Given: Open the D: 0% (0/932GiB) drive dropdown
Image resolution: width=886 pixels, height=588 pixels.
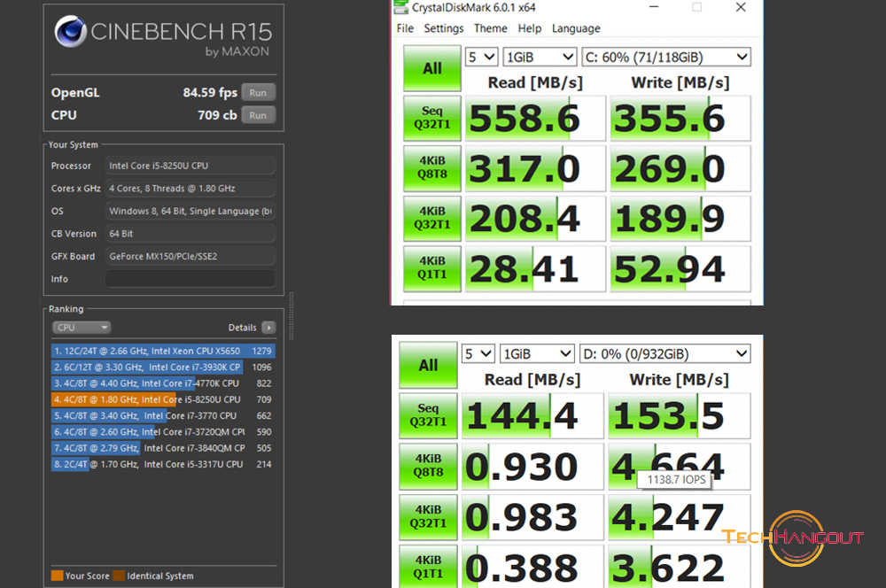Looking at the screenshot, I should click(x=665, y=354).
